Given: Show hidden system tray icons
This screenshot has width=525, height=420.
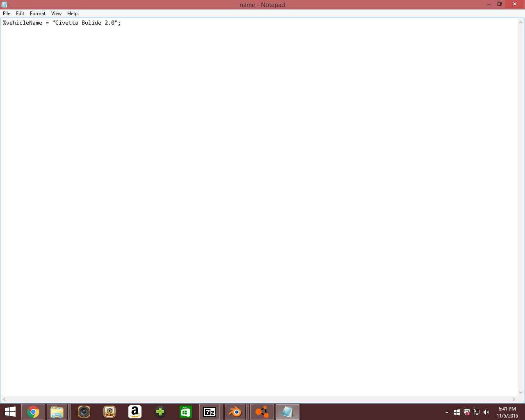Looking at the screenshot, I should coord(447,412).
